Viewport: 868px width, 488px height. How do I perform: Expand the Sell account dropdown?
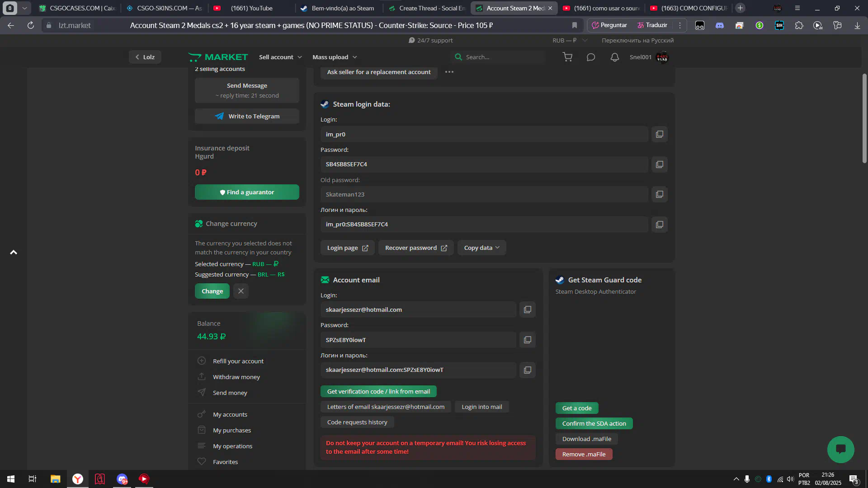280,57
